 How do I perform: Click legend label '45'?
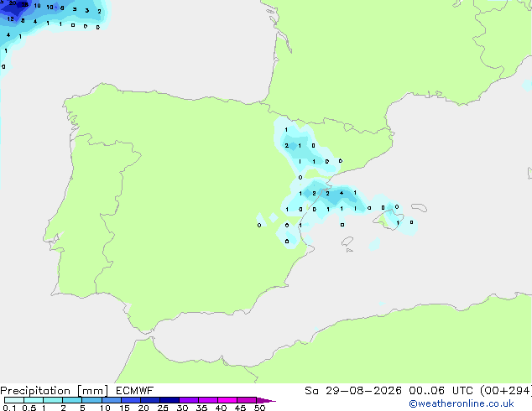click(x=240, y=408)
